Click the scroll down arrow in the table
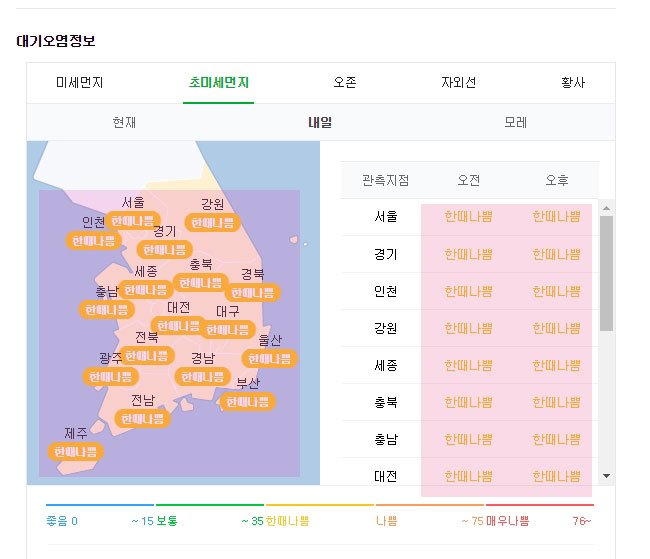This screenshot has width=650, height=559. pyautogui.click(x=606, y=476)
